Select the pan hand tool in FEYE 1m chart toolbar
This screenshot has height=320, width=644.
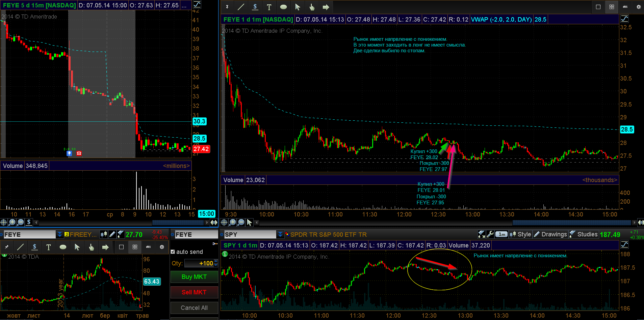312,7
